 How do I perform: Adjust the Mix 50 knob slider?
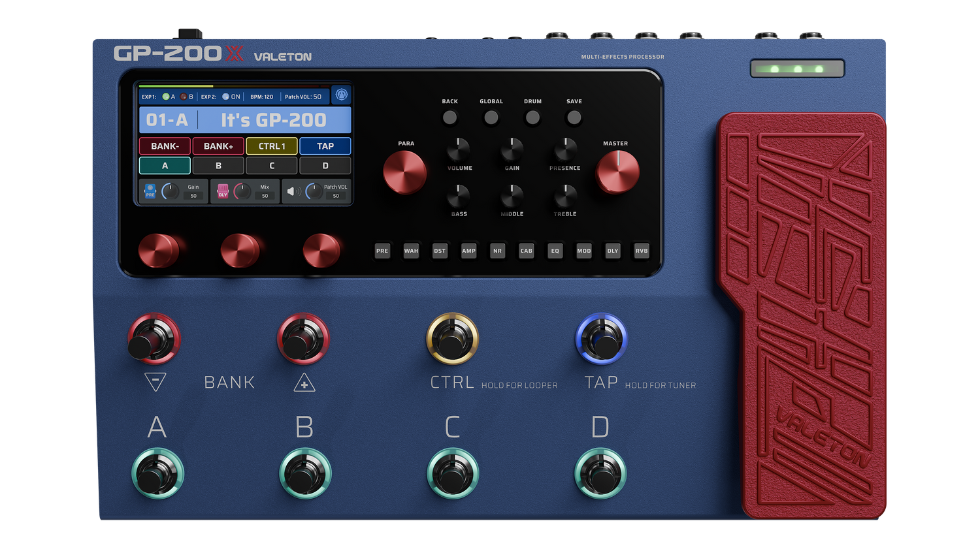[242, 191]
